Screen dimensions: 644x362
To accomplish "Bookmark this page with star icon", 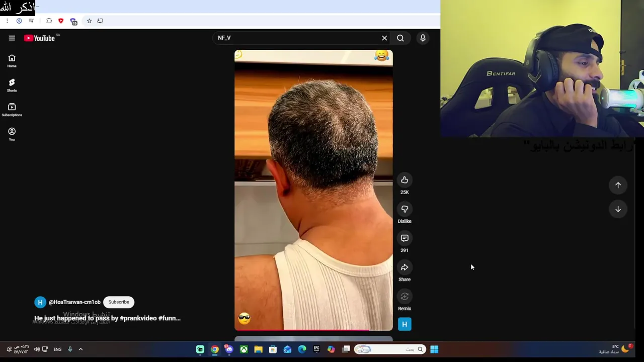I will pos(89,21).
